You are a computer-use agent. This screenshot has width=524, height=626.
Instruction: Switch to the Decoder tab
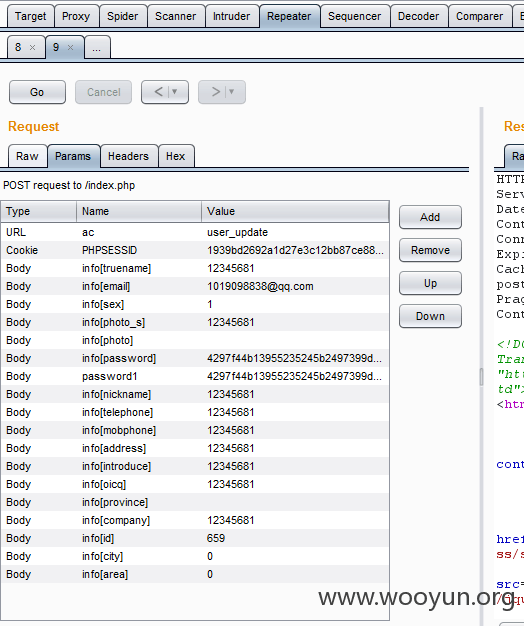(418, 16)
